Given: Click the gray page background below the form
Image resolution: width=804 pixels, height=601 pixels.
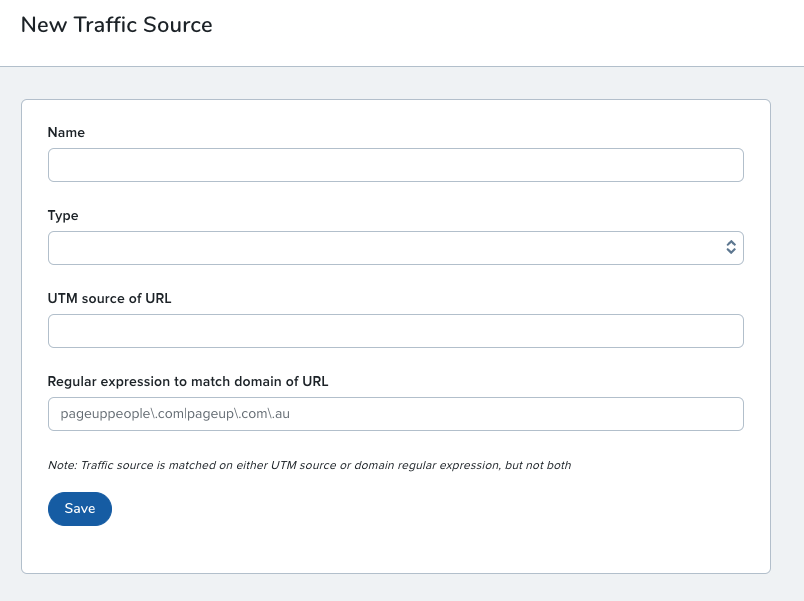Looking at the screenshot, I should 400,588.
